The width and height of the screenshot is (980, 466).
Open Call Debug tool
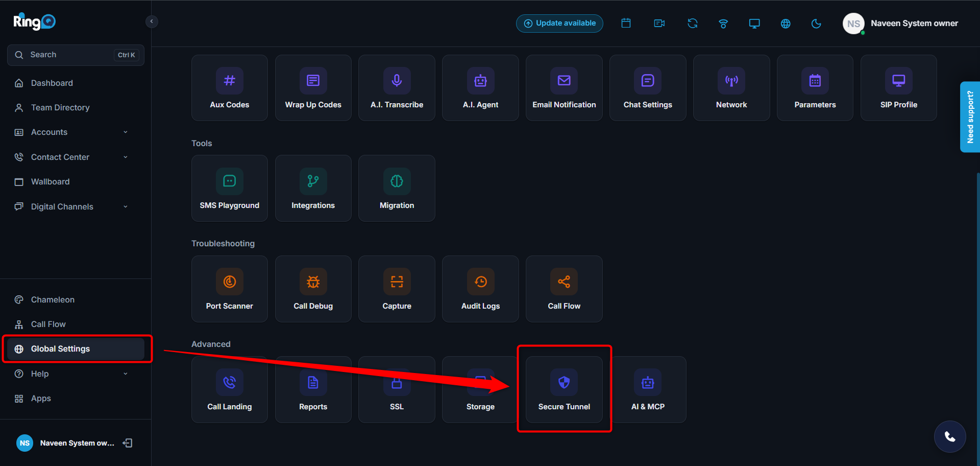(313, 289)
